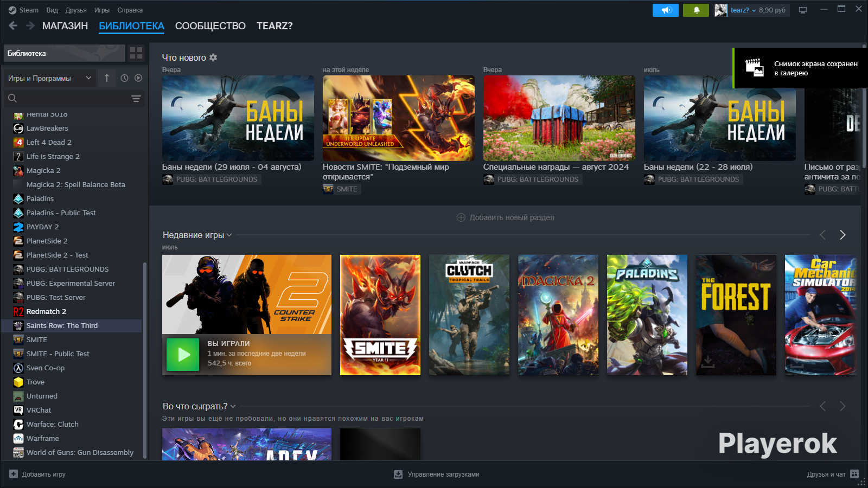Select Warframe in the game list
Image resolution: width=868 pixels, height=488 pixels.
(72, 439)
